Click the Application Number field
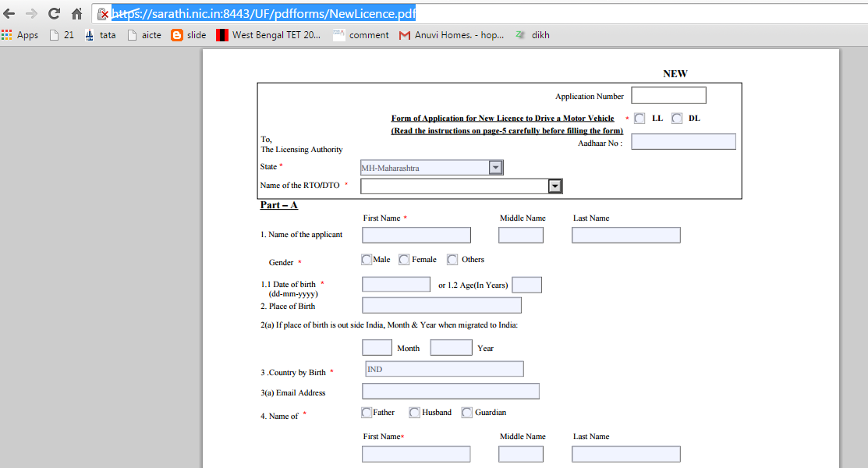The height and width of the screenshot is (468, 868). pyautogui.click(x=668, y=95)
